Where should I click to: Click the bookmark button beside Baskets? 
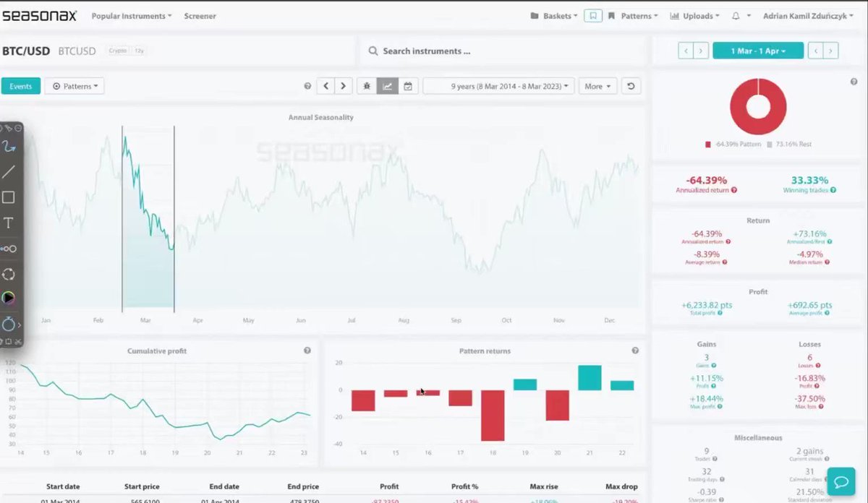(593, 16)
